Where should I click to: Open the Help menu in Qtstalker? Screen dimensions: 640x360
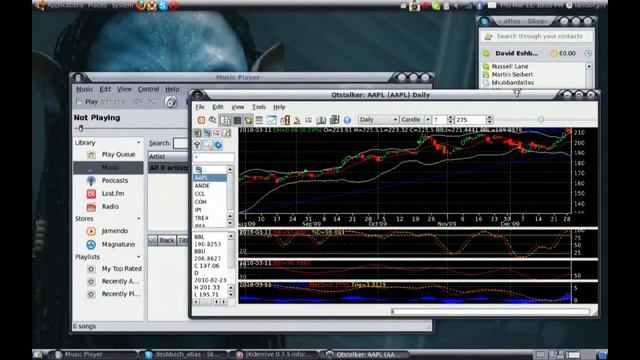[x=279, y=107]
